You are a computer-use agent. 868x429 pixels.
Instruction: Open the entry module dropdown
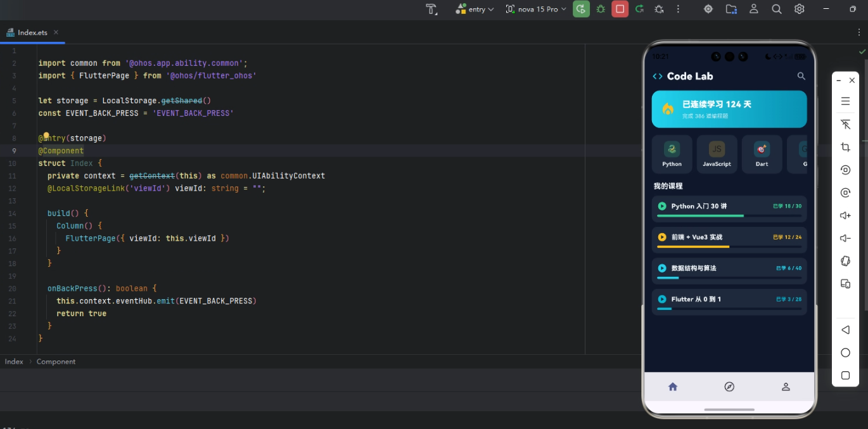475,9
